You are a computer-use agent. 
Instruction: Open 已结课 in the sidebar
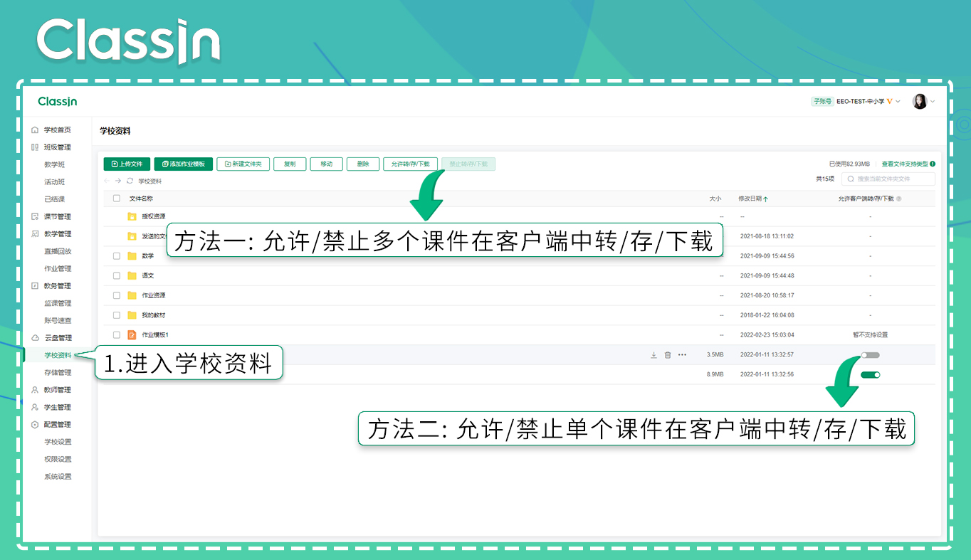coord(54,199)
